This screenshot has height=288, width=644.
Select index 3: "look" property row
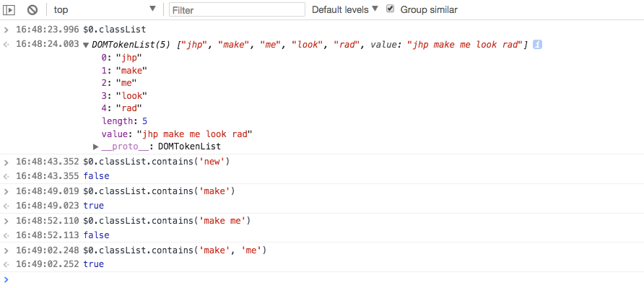tap(124, 96)
